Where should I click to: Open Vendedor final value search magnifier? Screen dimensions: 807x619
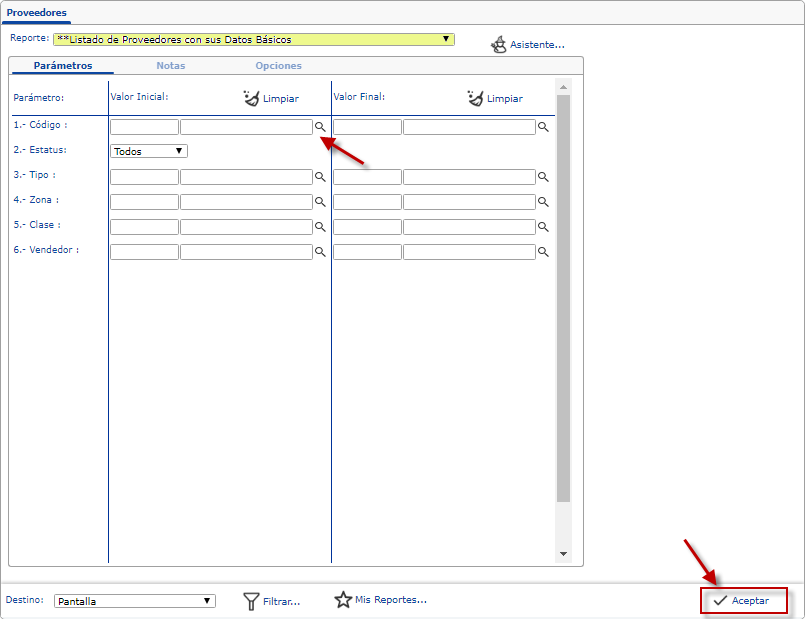pyautogui.click(x=543, y=252)
